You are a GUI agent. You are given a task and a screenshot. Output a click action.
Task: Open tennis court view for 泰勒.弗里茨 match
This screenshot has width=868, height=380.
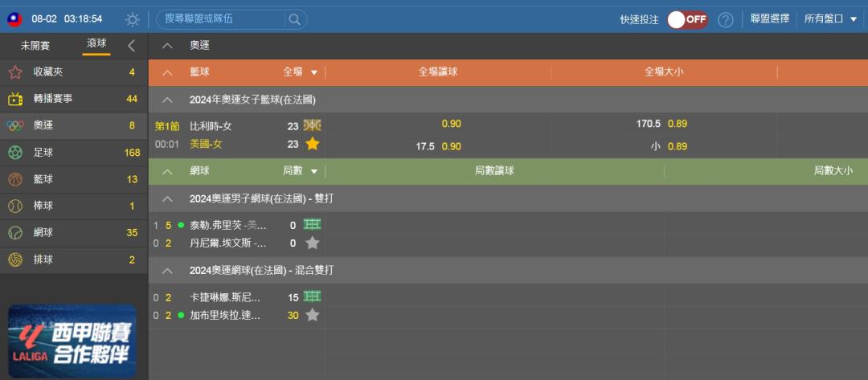pyautogui.click(x=312, y=225)
